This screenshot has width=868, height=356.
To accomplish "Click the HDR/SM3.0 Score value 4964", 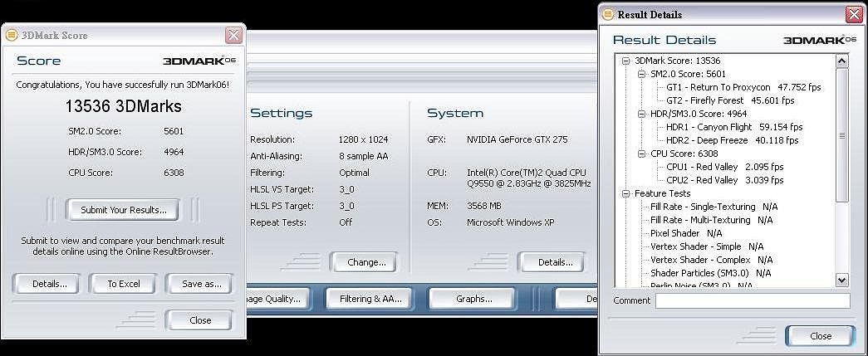I will click(174, 152).
